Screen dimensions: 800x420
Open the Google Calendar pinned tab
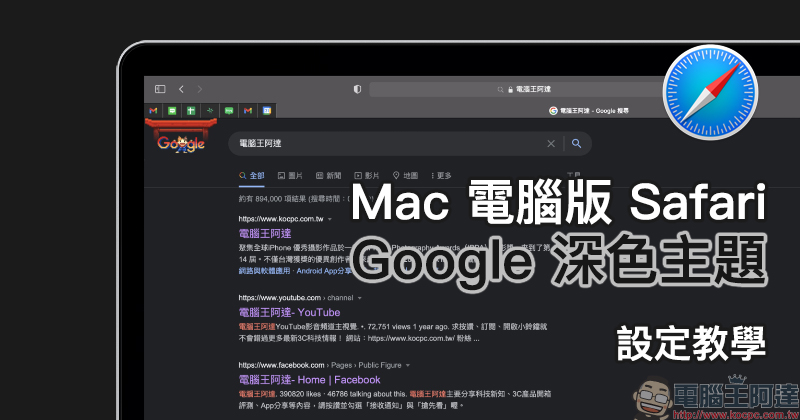tap(267, 110)
